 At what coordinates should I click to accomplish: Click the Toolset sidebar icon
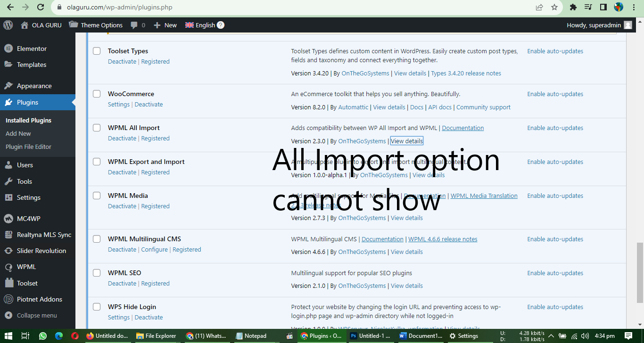pyautogui.click(x=8, y=283)
